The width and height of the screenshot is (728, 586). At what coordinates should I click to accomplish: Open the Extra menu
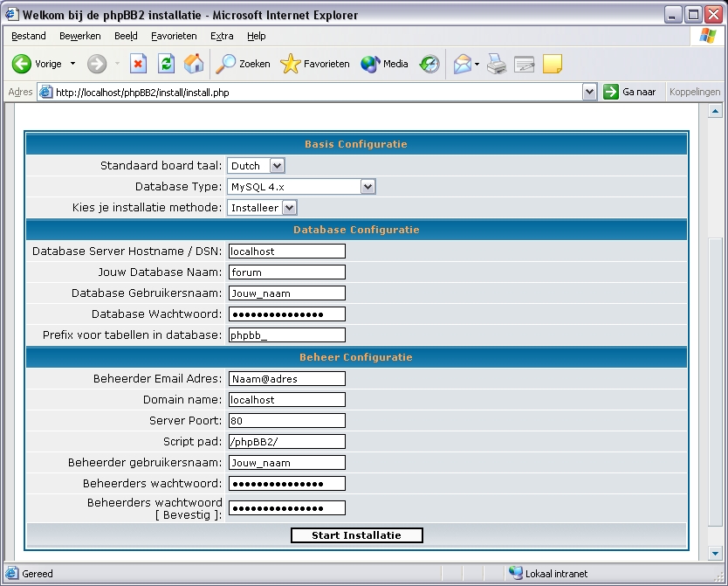[222, 36]
